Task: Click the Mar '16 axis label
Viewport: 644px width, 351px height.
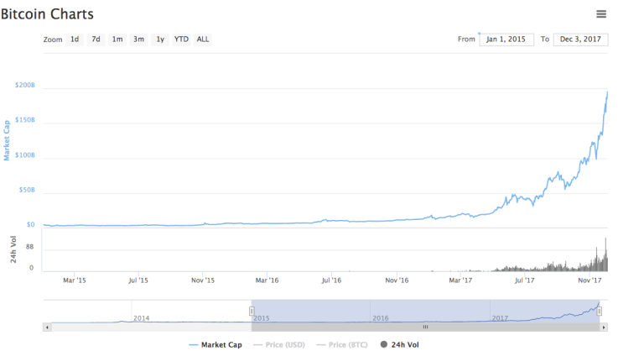Action: pyautogui.click(x=267, y=280)
